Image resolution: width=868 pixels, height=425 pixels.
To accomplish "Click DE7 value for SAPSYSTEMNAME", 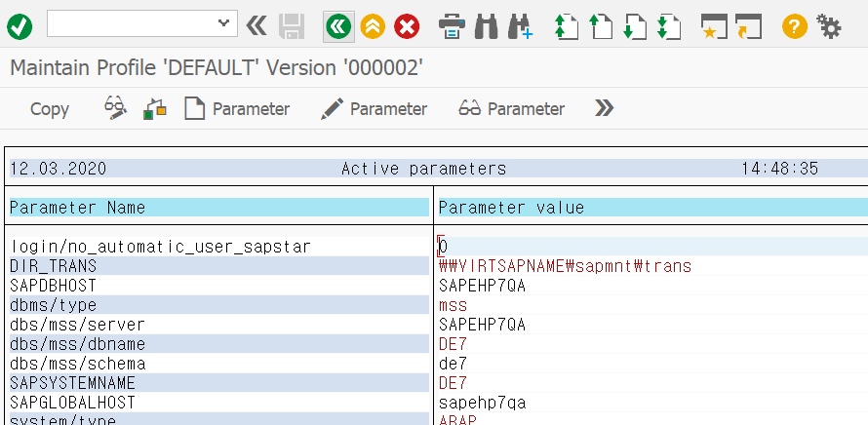I will point(453,383).
